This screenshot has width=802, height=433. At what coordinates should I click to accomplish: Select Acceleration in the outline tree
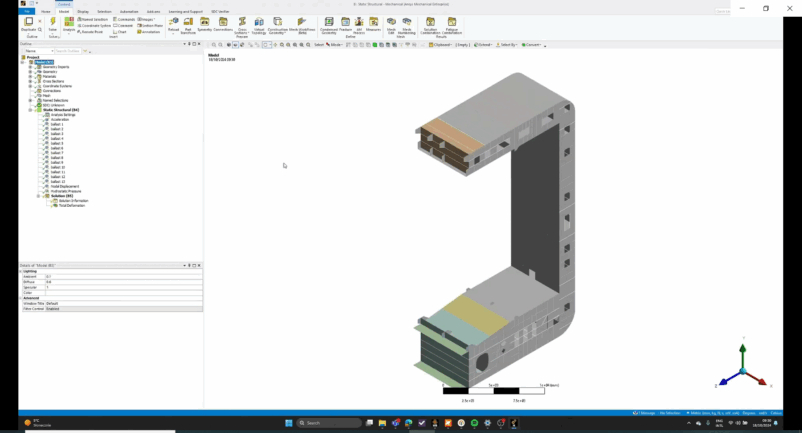59,120
